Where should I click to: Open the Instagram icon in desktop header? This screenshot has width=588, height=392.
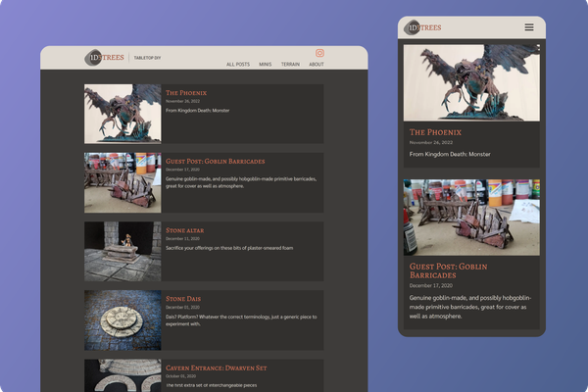coord(319,53)
